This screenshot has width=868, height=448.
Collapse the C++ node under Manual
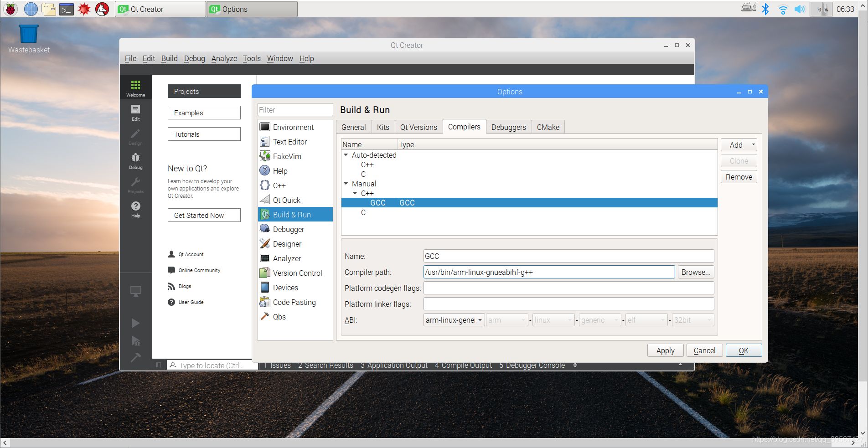(x=355, y=193)
